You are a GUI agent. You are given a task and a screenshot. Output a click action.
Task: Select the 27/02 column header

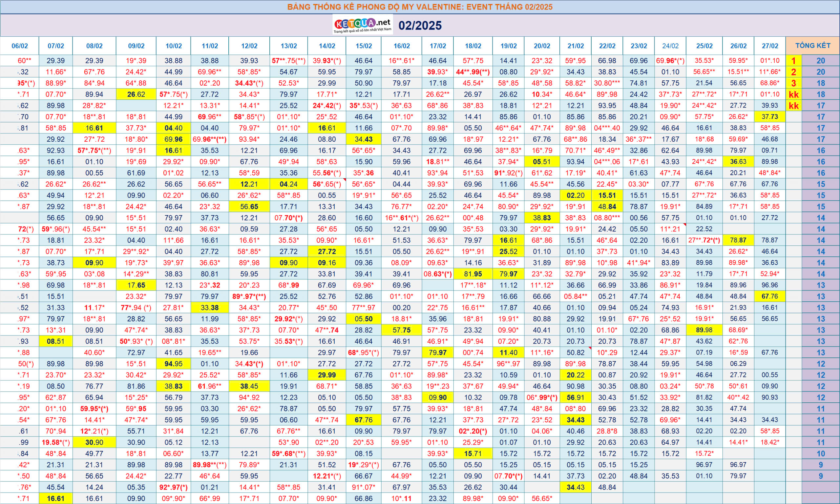[x=770, y=46]
